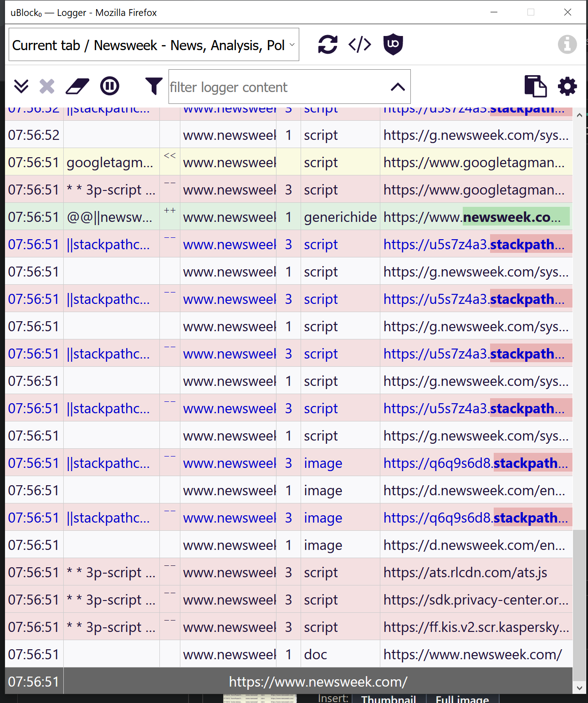Open g.newsweek.com/sys URL in the 07:56:52 row

[x=476, y=135]
